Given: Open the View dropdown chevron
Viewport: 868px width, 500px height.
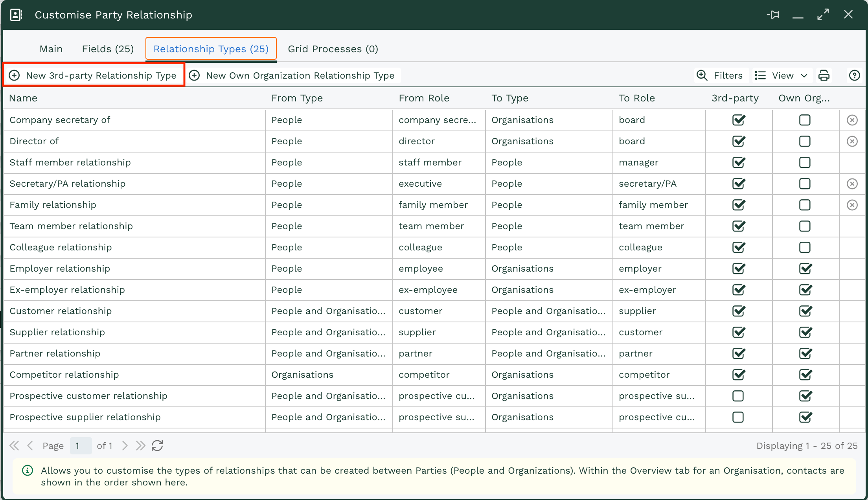Looking at the screenshot, I should 804,75.
